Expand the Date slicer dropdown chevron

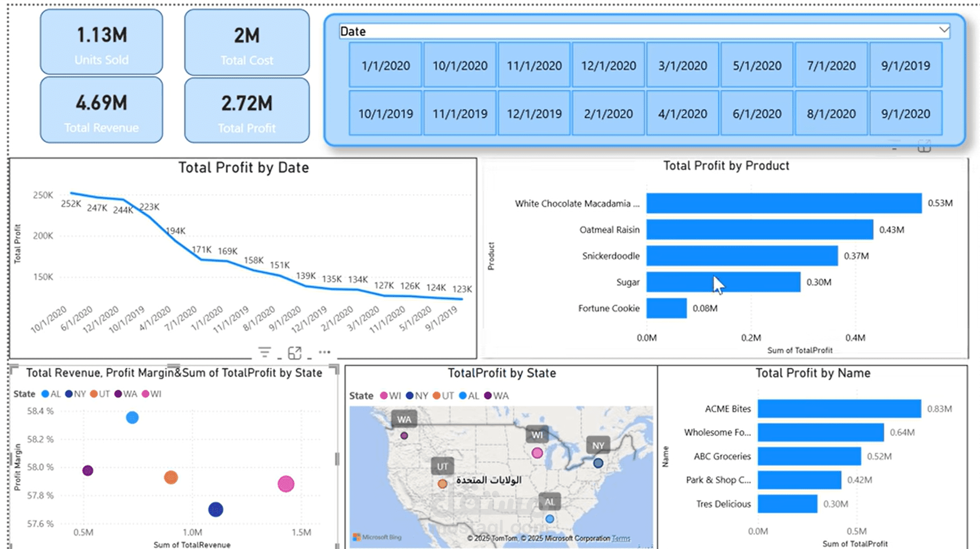click(944, 30)
